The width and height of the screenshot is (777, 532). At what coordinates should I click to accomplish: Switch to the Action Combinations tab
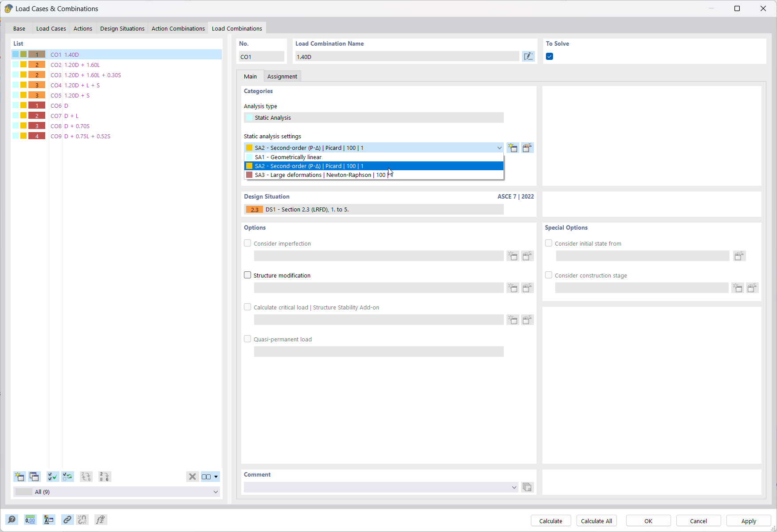click(x=178, y=28)
